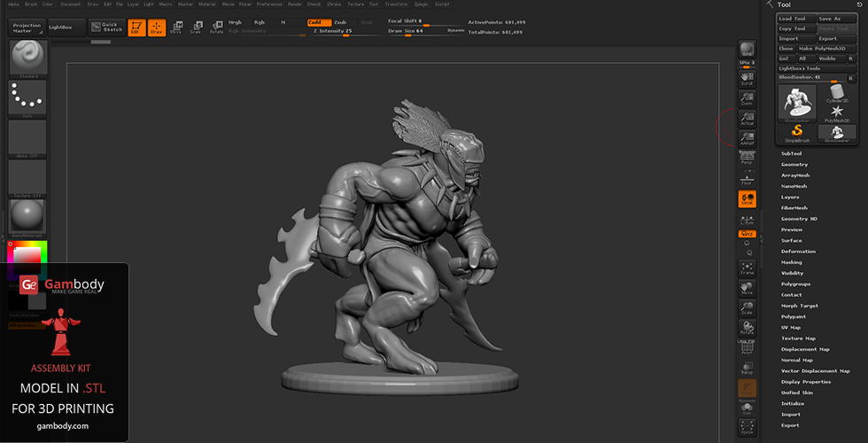The image size is (868, 443).
Task: Open the Transform menu
Action: (x=396, y=4)
